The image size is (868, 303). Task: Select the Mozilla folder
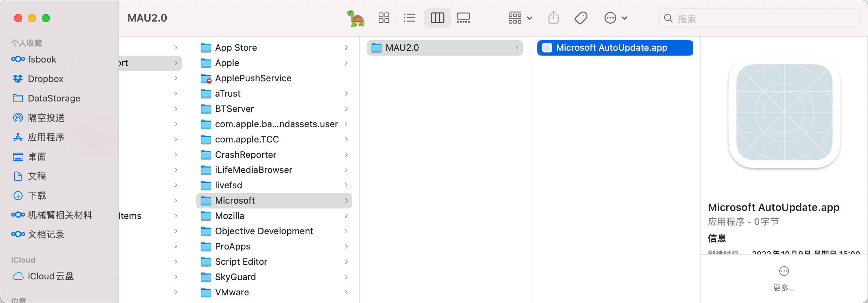[274, 216]
